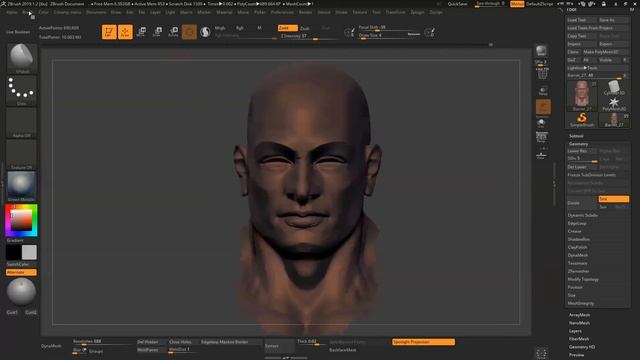Expand the EdgeLoop section
The height and width of the screenshot is (360, 640).
tap(577, 224)
